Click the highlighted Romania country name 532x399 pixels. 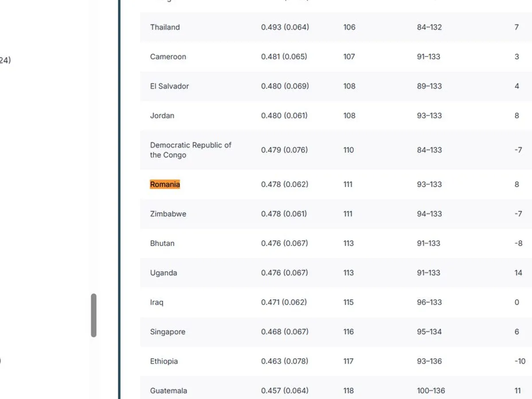pos(165,184)
